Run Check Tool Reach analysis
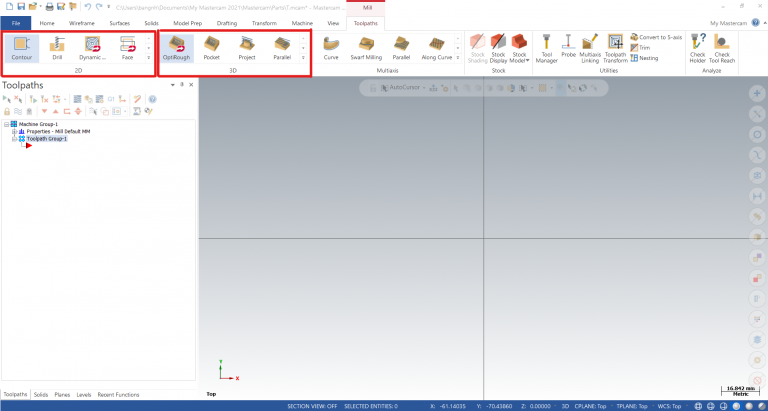 pos(722,49)
